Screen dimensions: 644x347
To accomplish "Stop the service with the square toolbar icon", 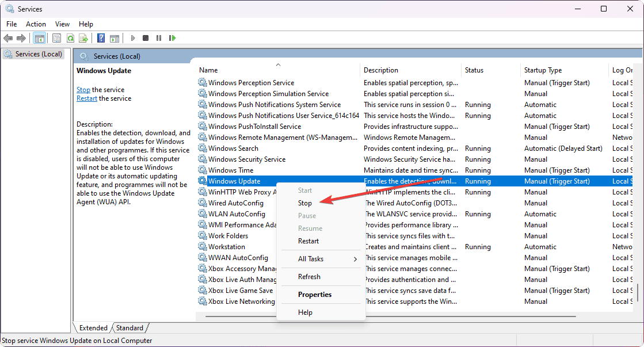I will pyautogui.click(x=146, y=38).
